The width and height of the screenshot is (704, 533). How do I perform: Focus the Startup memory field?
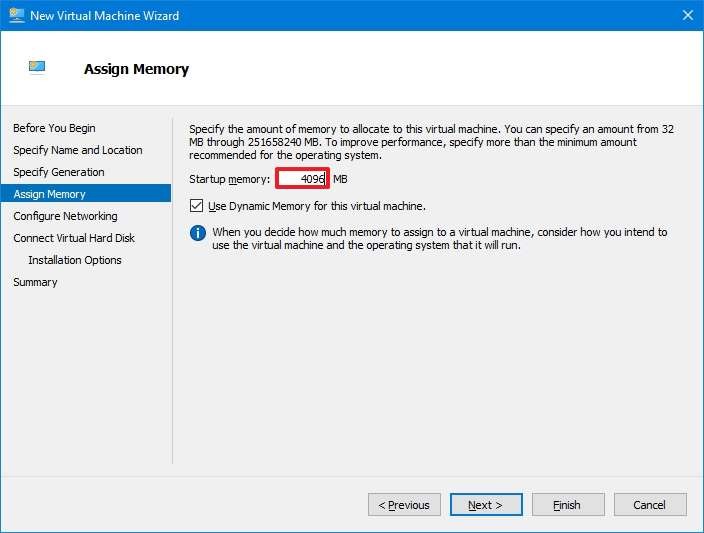(x=302, y=178)
